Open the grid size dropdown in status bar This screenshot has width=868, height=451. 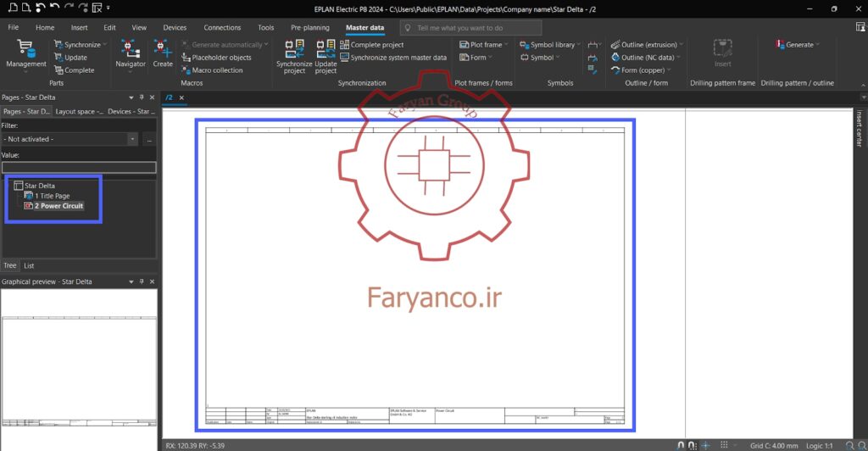(736, 445)
